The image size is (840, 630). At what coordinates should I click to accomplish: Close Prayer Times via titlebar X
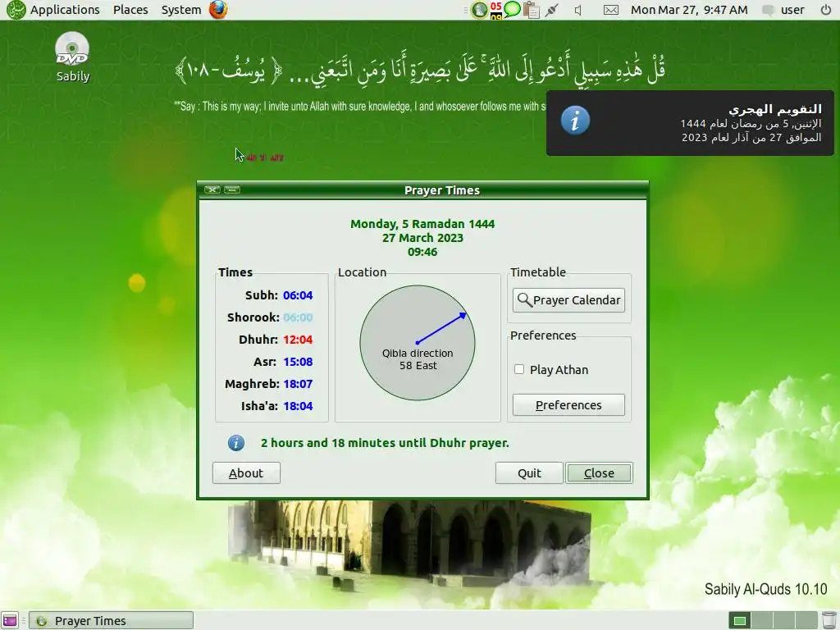[x=212, y=189]
